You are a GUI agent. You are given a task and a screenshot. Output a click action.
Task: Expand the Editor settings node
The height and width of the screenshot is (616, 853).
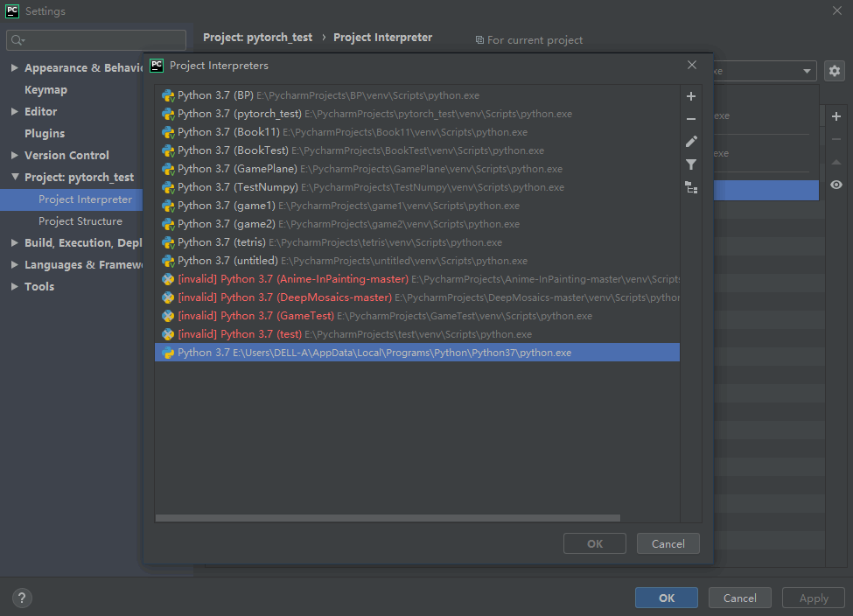point(15,111)
